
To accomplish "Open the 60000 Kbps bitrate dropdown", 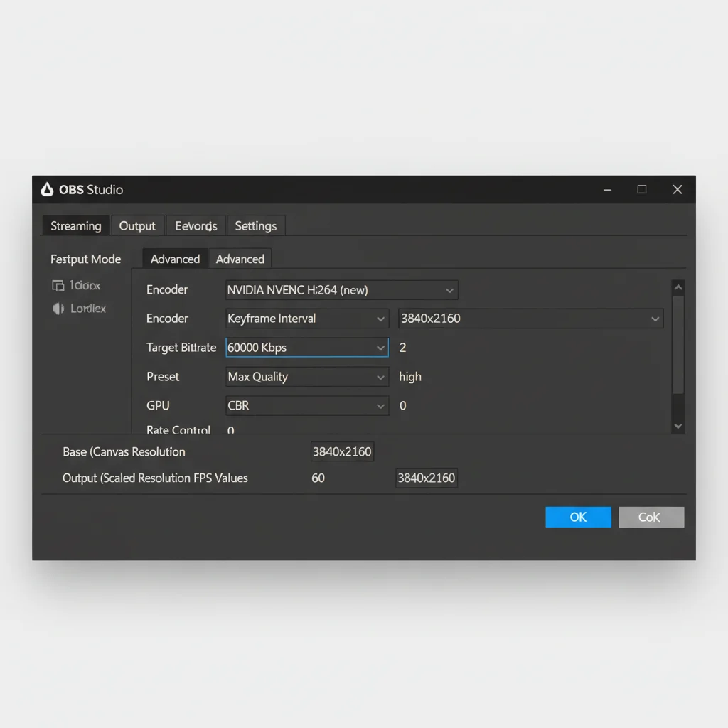I will click(307, 348).
